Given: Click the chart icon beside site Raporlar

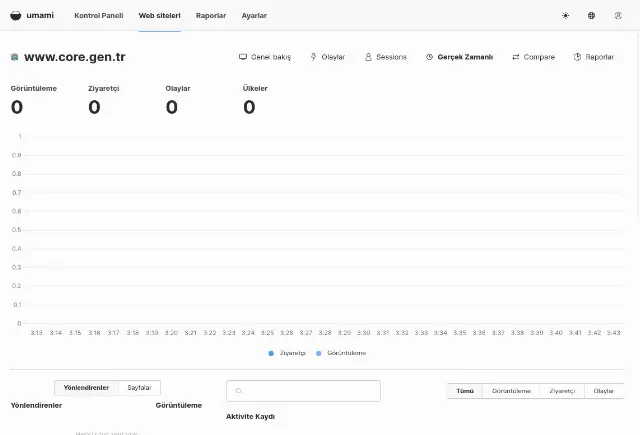Looking at the screenshot, I should [577, 57].
